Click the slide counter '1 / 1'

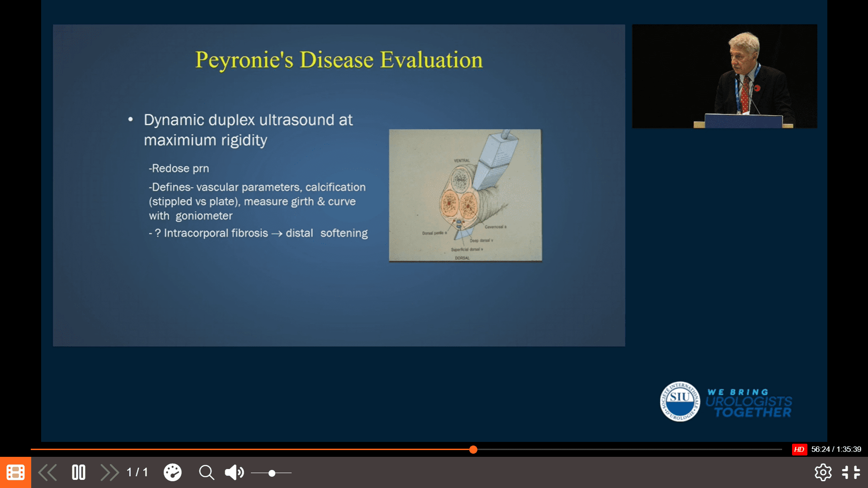coord(137,473)
